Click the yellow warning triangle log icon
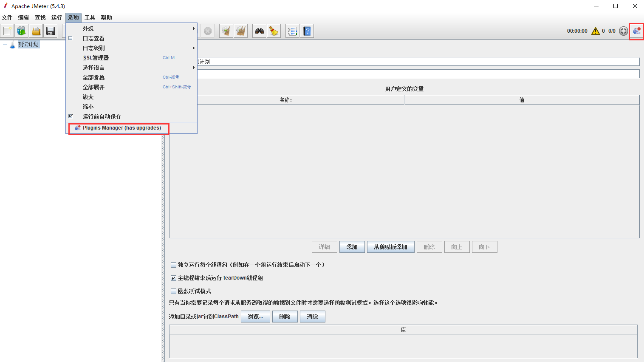The width and height of the screenshot is (644, 362). point(596,31)
